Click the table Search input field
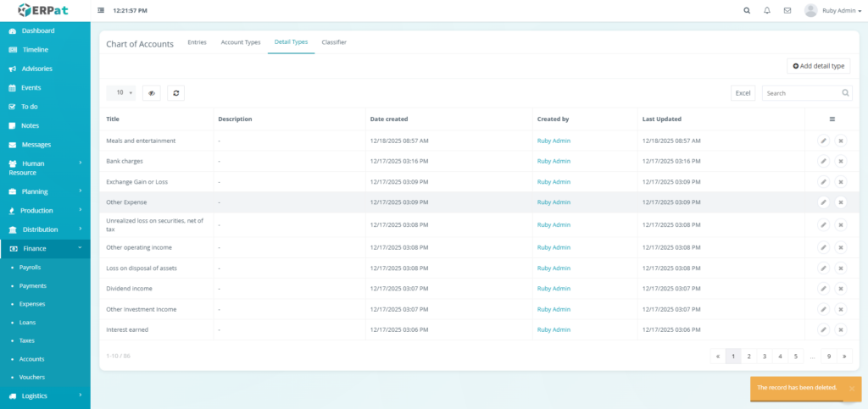 coord(801,93)
